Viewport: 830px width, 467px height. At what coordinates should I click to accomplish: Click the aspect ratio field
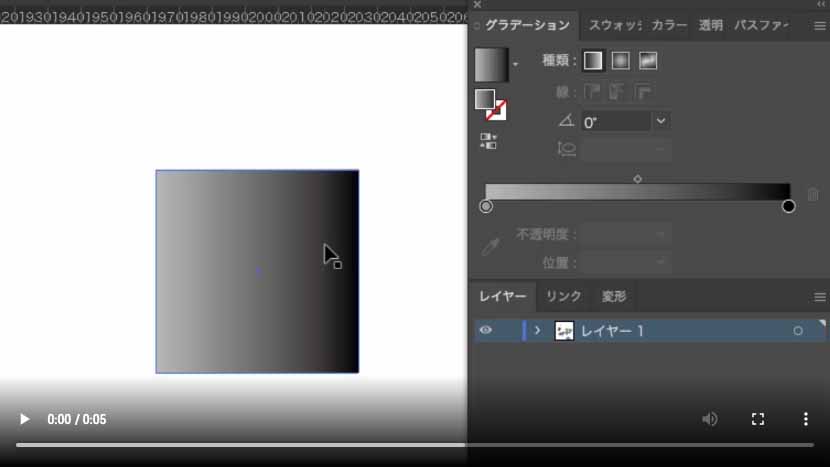coord(626,149)
